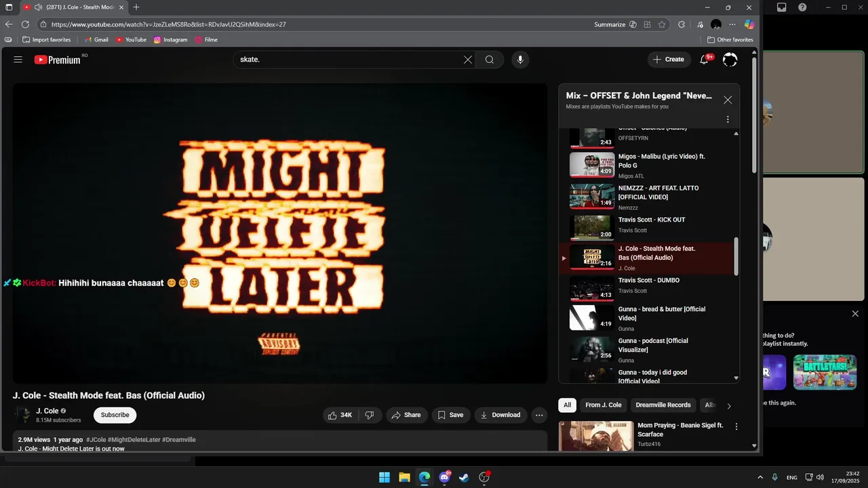Like the video with the 34K thumbs-up
Screen dimensions: 868x488
pyautogui.click(x=340, y=415)
